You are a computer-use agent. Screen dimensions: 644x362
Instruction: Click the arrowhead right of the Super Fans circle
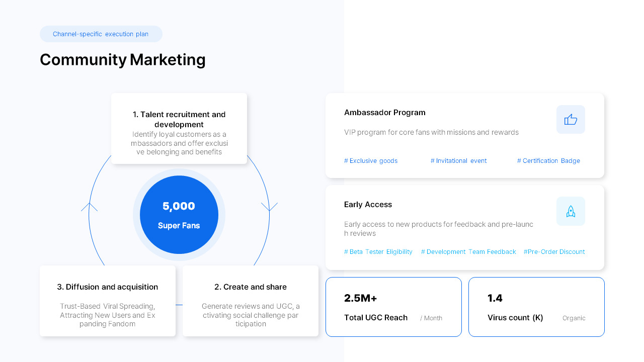(x=269, y=207)
